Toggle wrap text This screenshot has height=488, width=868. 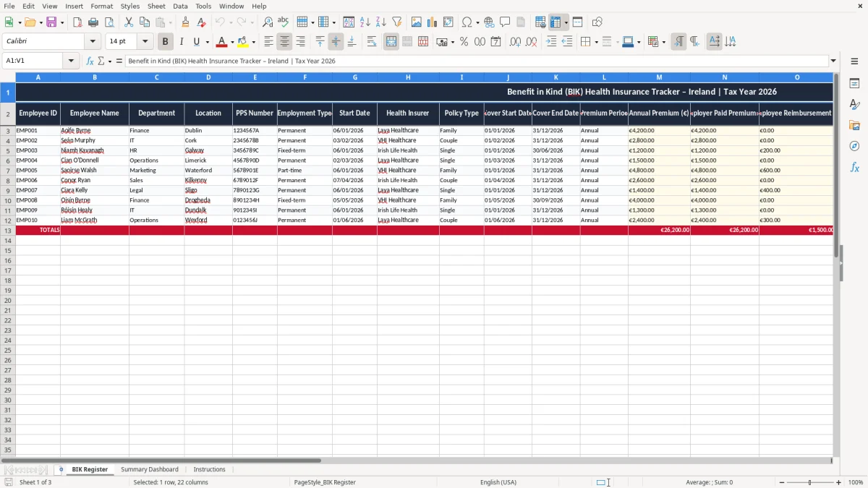coord(372,42)
